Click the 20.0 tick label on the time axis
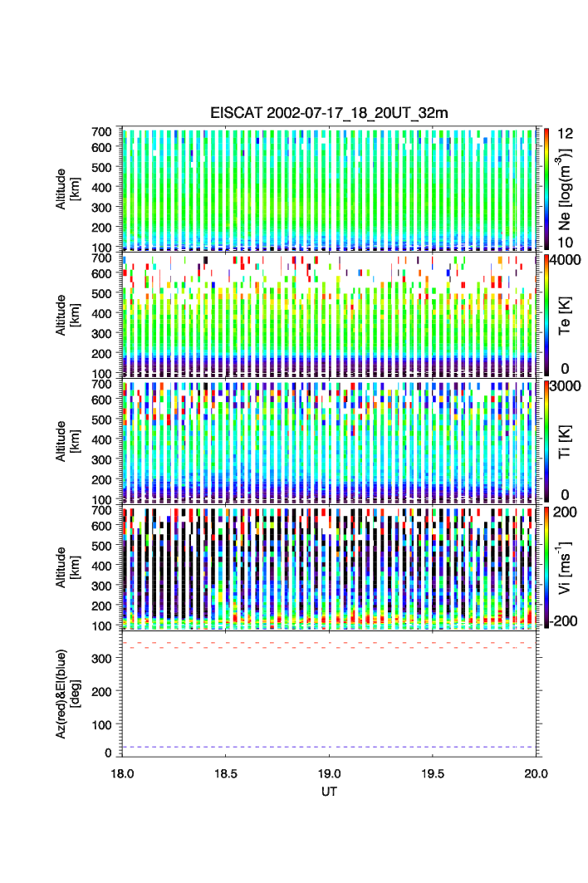The height and width of the screenshot is (883, 588). tap(536, 773)
